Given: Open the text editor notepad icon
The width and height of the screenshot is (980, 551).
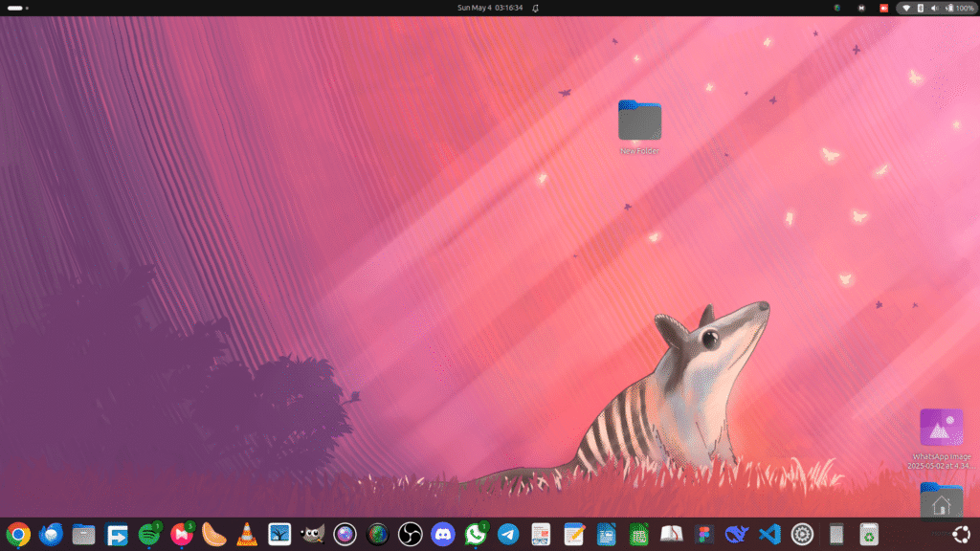Looking at the screenshot, I should click(x=574, y=535).
